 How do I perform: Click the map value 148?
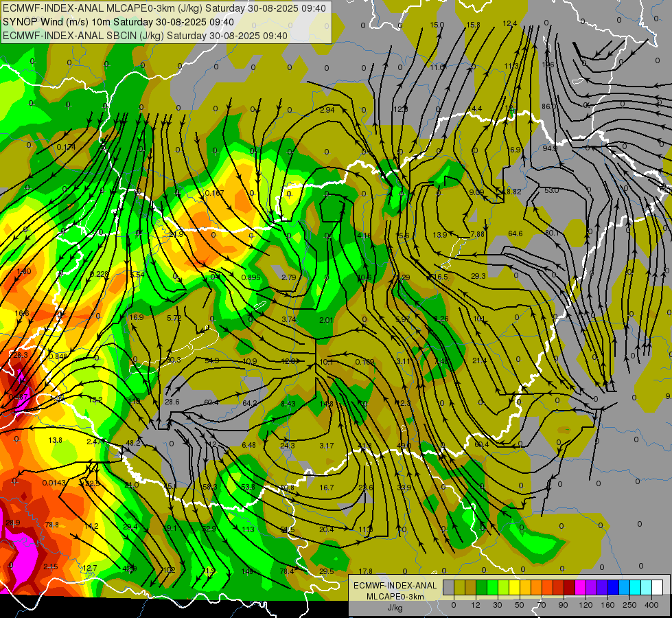[x=247, y=572]
